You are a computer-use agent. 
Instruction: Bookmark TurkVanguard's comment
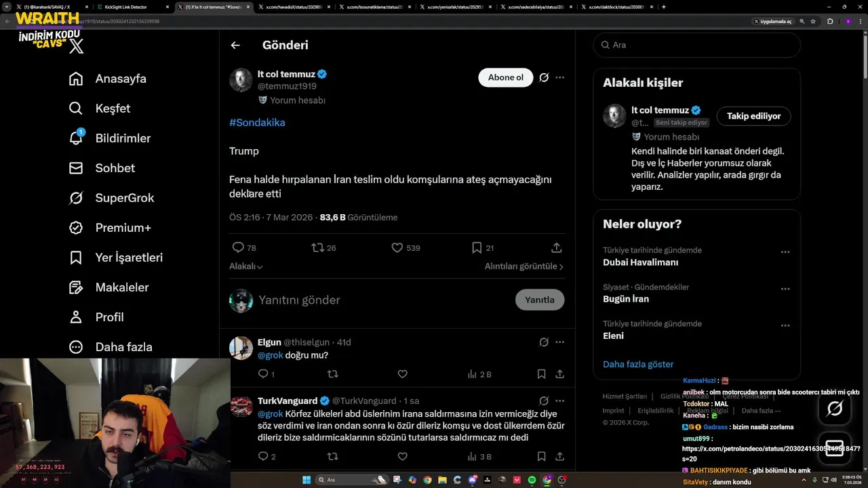click(542, 457)
